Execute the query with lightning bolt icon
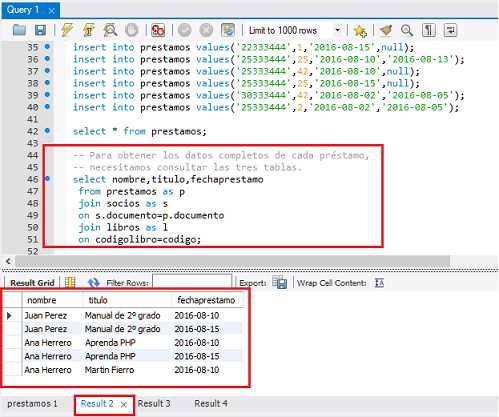The image size is (499, 417). click(x=67, y=30)
